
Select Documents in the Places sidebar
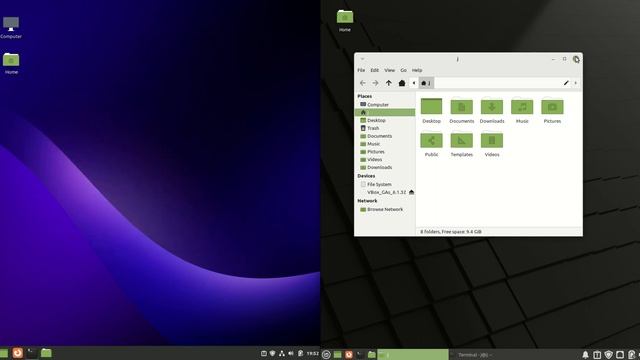tap(385, 136)
